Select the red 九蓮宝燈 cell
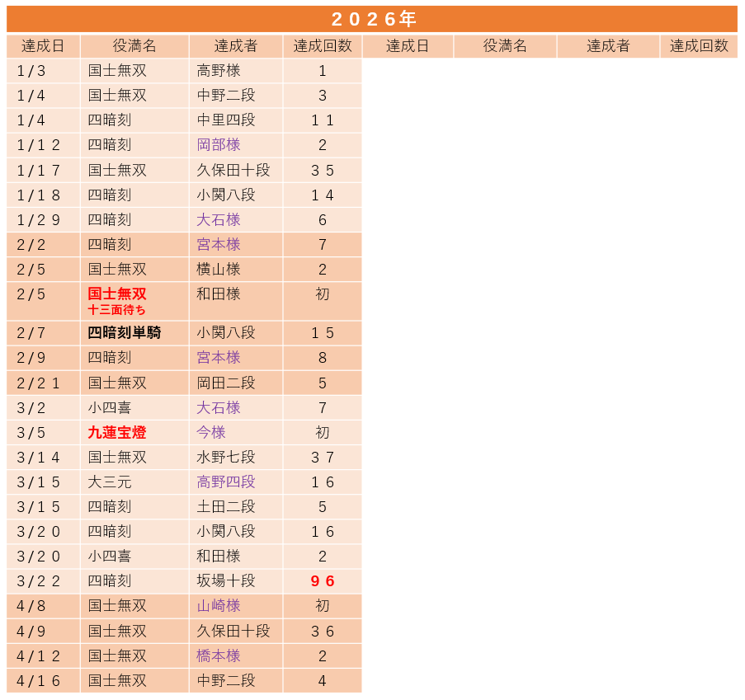The width and height of the screenshot is (745, 700). tap(117, 433)
